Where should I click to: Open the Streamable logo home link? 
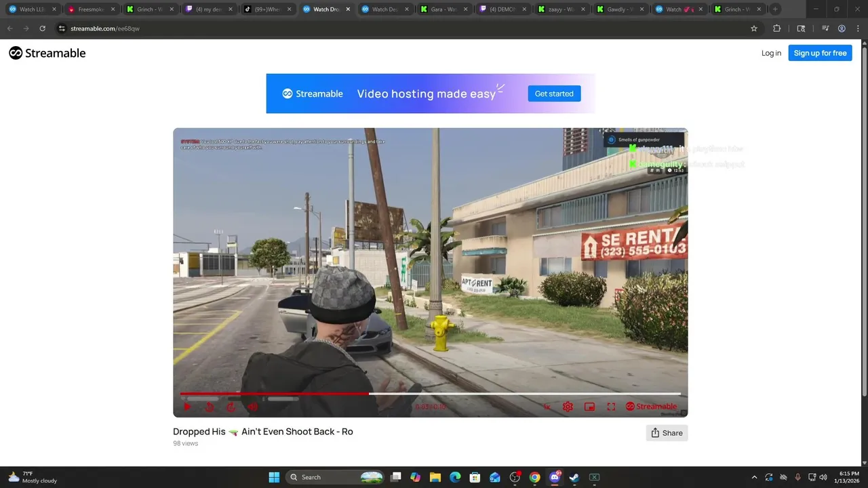point(47,53)
